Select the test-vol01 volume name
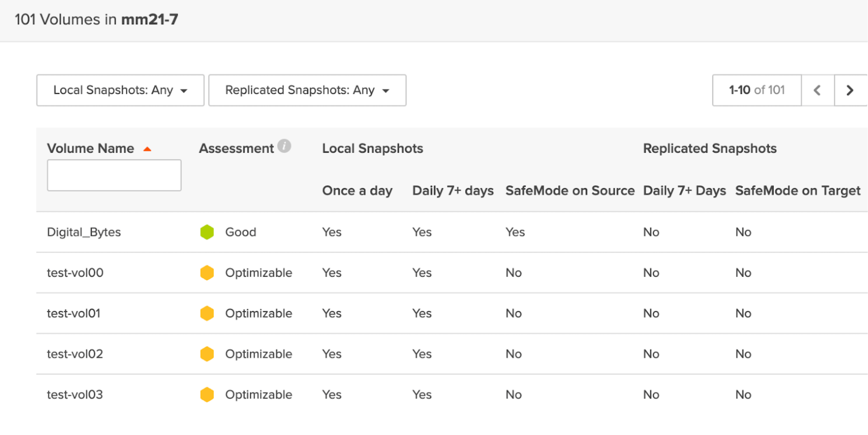This screenshot has width=868, height=435. [74, 313]
